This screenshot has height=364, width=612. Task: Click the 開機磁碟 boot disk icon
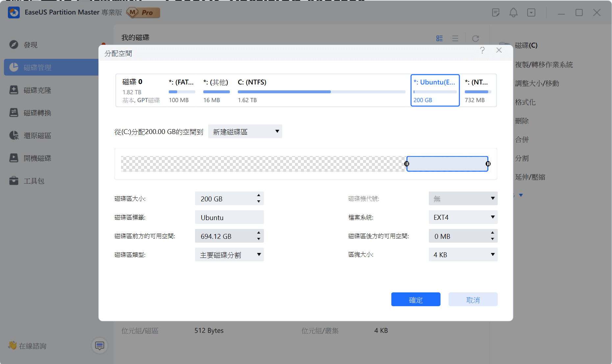pyautogui.click(x=14, y=158)
